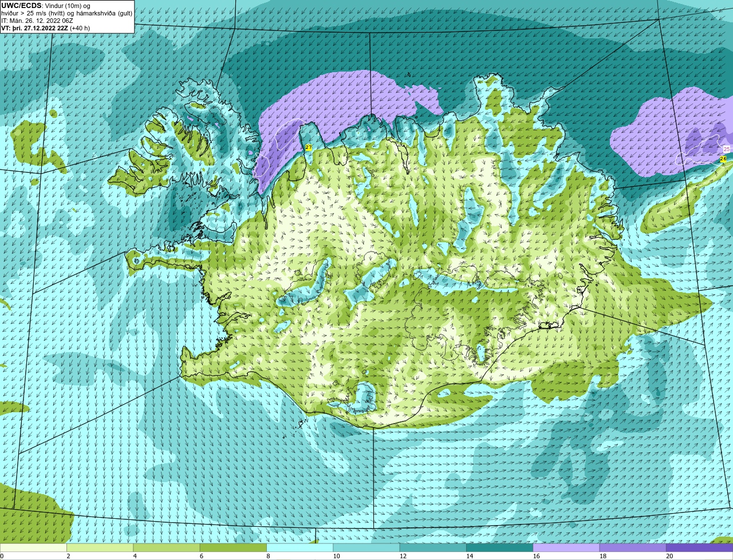Screen dimensions: 733x560
Task: Click the darkest purple swatch above 20
Action: click(x=700, y=547)
